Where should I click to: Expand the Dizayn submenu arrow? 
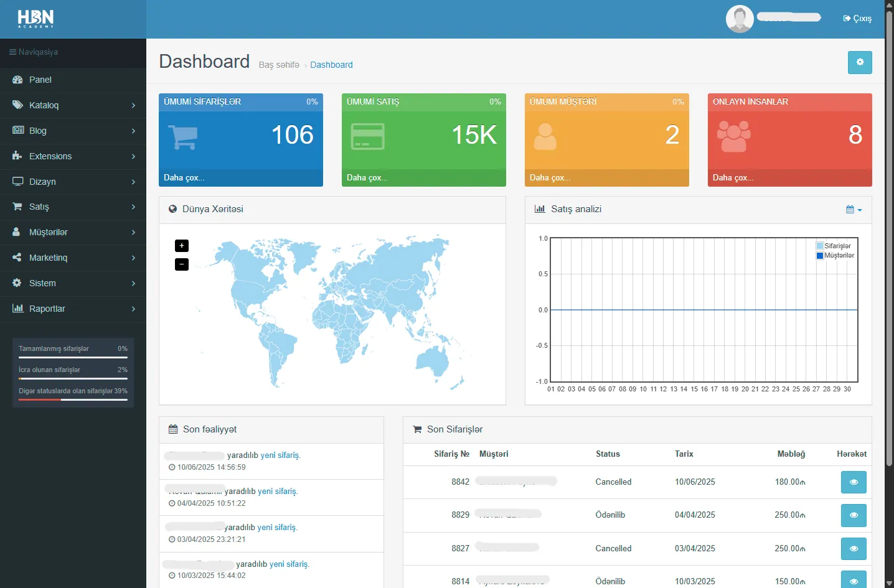coord(133,182)
